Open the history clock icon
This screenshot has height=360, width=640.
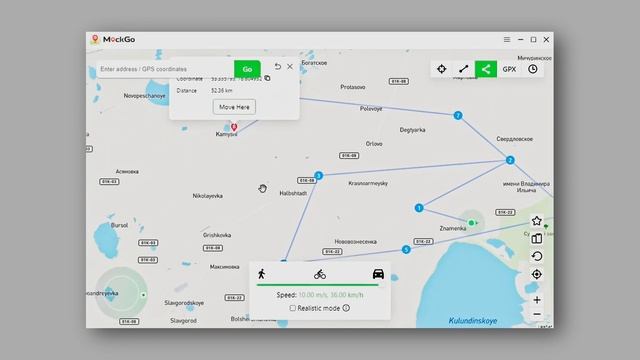click(x=533, y=69)
